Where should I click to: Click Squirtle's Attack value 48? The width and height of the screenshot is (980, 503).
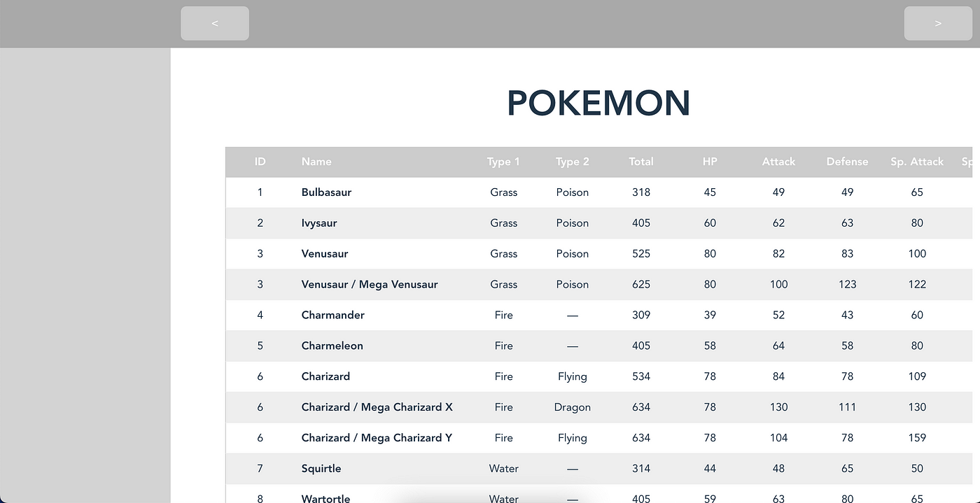(778, 469)
